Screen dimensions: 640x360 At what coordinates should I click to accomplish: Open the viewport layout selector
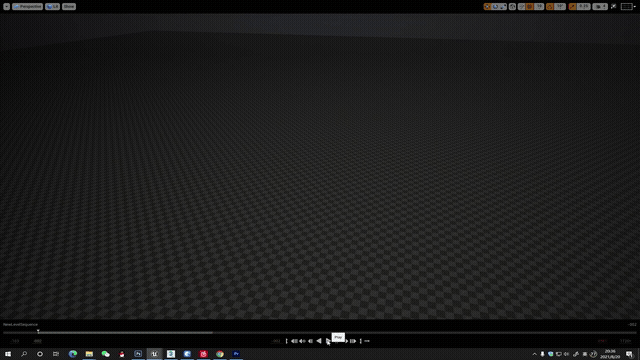point(627,7)
